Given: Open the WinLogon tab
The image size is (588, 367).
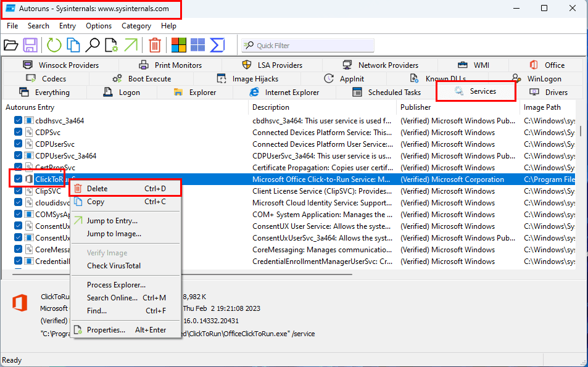Looking at the screenshot, I should [x=537, y=79].
